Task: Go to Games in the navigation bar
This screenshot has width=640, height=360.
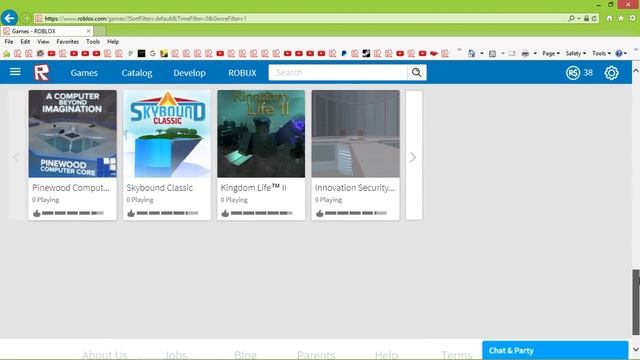Action: click(x=84, y=73)
